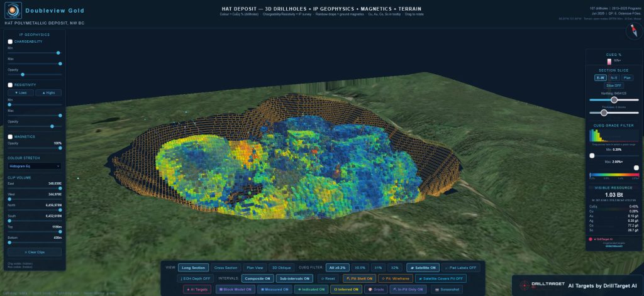The width and height of the screenshot is (644, 296).
Task: Click the Chargeability Opacity slider handle
Action: tap(23, 75)
